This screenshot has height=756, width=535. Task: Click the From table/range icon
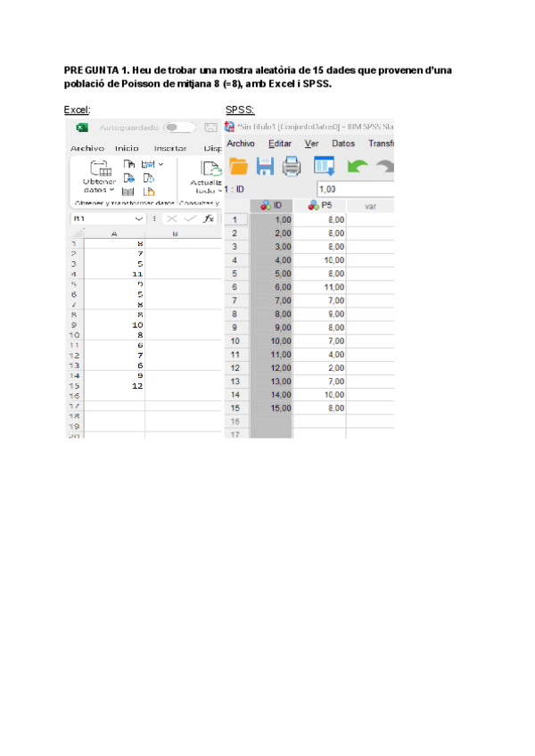point(128,192)
